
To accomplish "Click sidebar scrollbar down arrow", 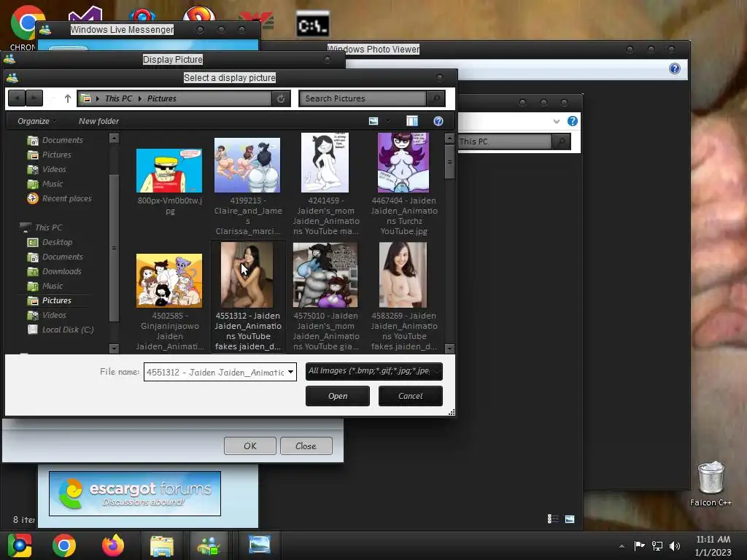I will 114,349.
